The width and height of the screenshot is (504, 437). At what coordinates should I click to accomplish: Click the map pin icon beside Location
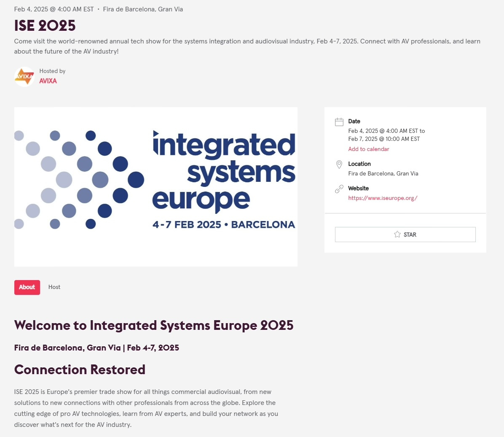pyautogui.click(x=339, y=165)
